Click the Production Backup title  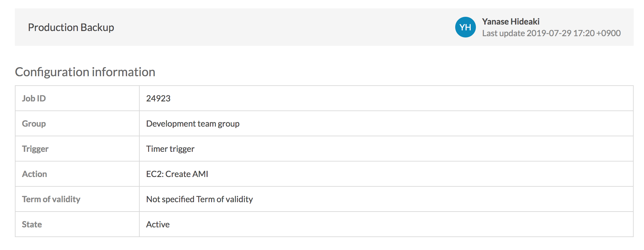pyautogui.click(x=71, y=27)
